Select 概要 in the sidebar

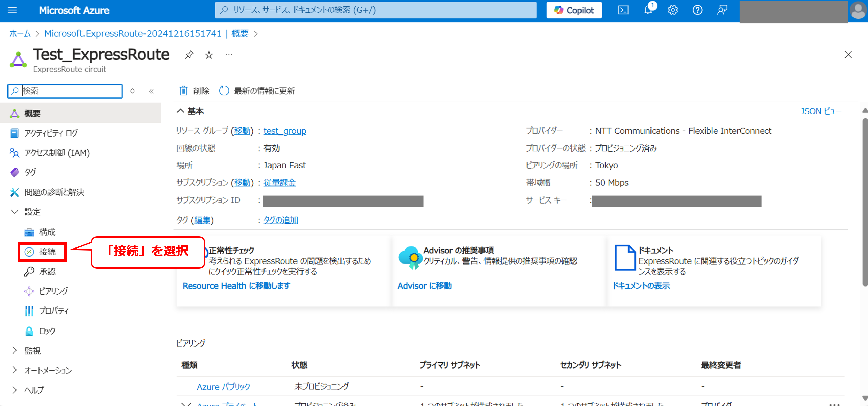81,113
